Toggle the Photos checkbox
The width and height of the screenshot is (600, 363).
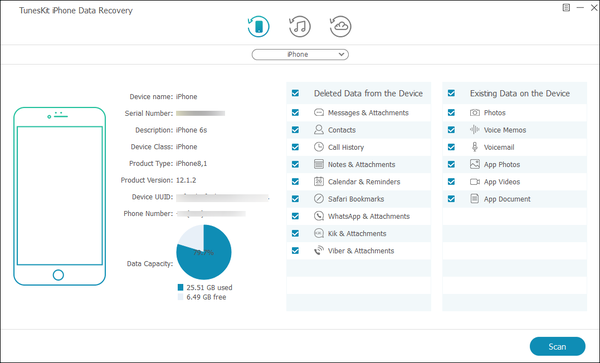click(452, 112)
